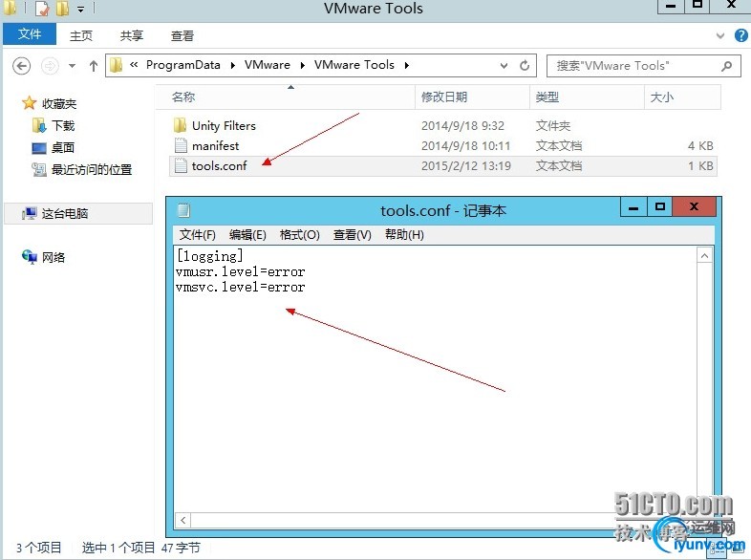
Task: Open 最近访问的位置 in navigation pane
Action: [92, 169]
